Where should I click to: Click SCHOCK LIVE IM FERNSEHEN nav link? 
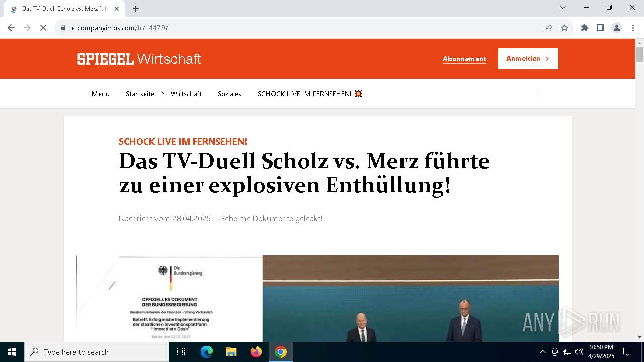click(310, 94)
